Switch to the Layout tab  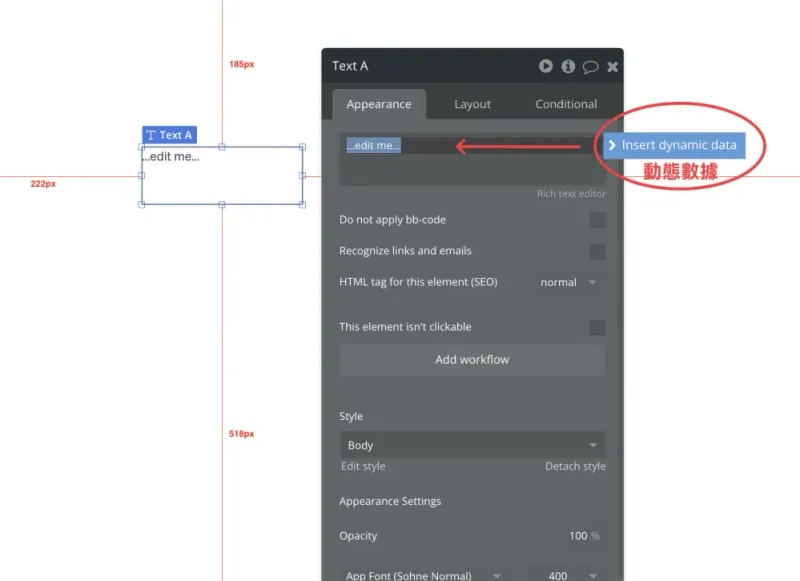pos(472,104)
